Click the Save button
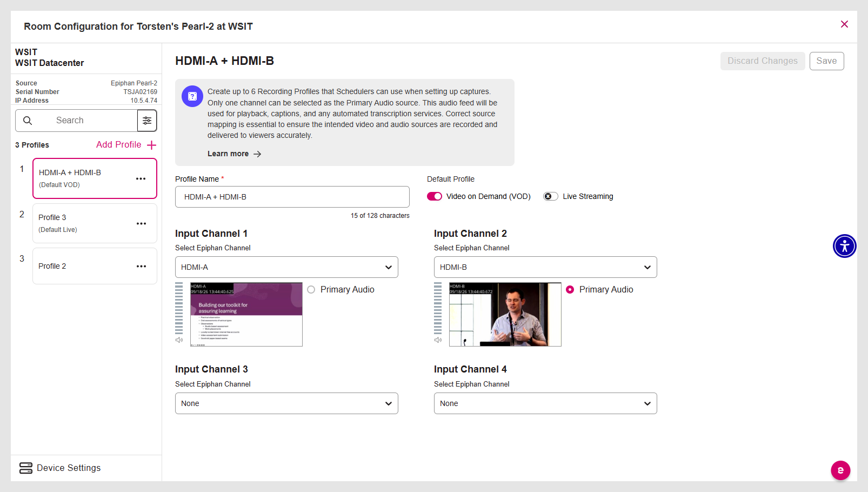 826,61
